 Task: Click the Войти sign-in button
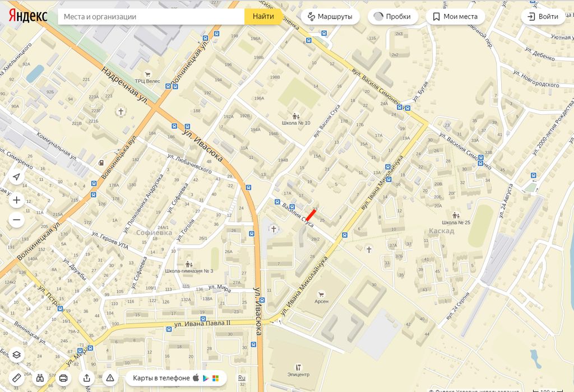tap(543, 16)
